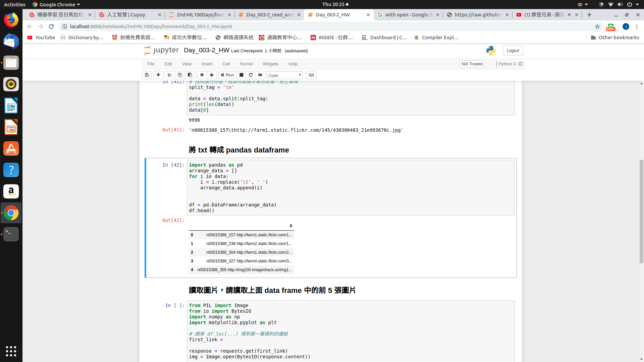Click the Run button
Viewport: 644px width, 362px height.
click(227, 75)
